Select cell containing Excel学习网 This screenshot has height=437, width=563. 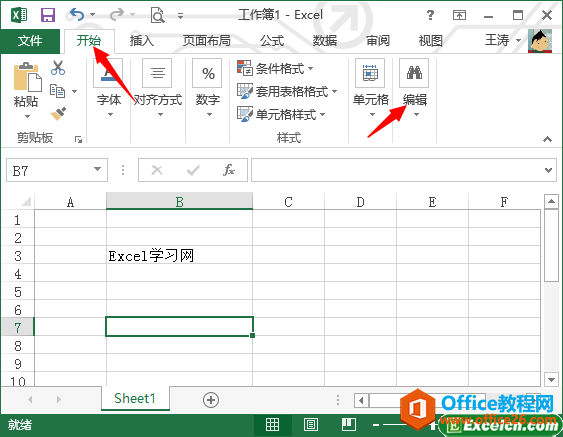[x=180, y=256]
